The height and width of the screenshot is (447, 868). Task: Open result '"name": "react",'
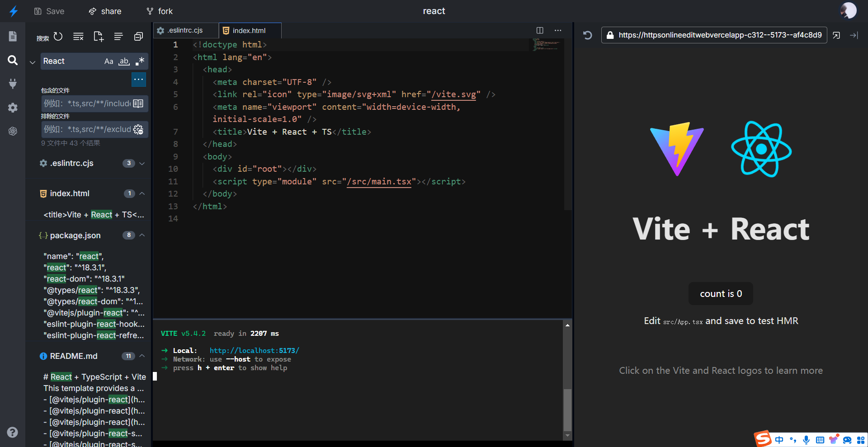coord(73,256)
